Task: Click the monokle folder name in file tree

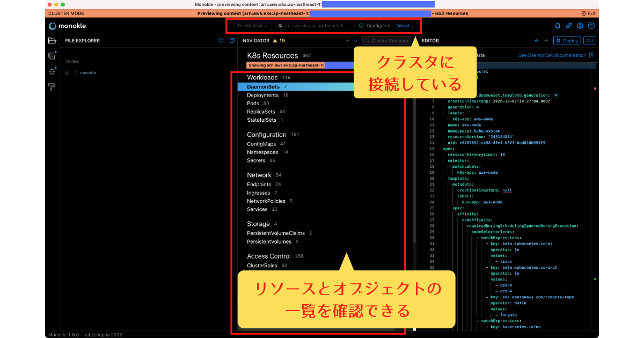Action: [x=88, y=72]
